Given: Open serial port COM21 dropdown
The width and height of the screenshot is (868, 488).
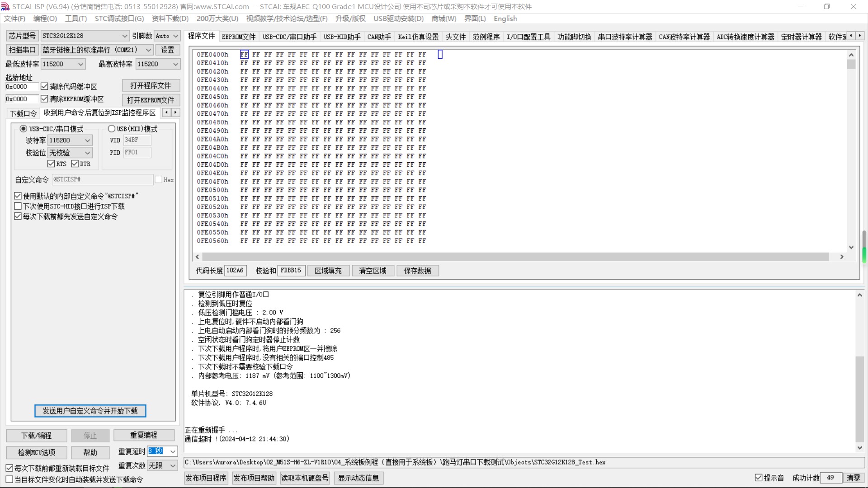Looking at the screenshot, I should pos(97,50).
